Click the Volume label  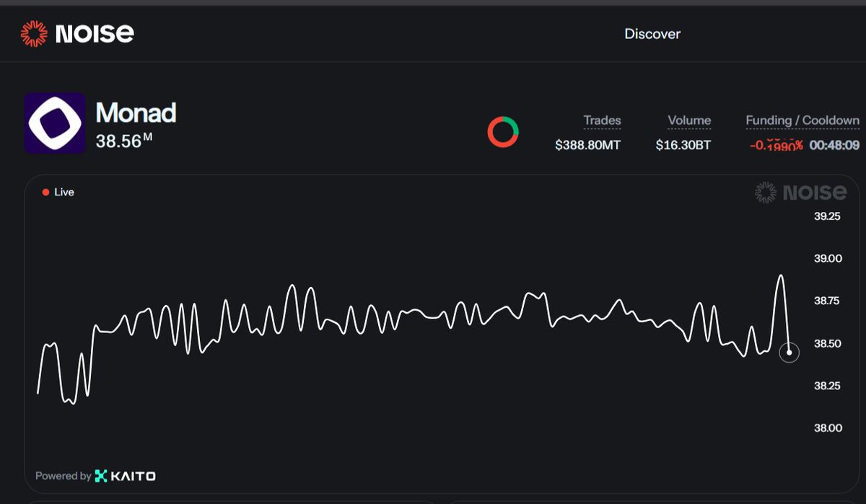tap(689, 120)
